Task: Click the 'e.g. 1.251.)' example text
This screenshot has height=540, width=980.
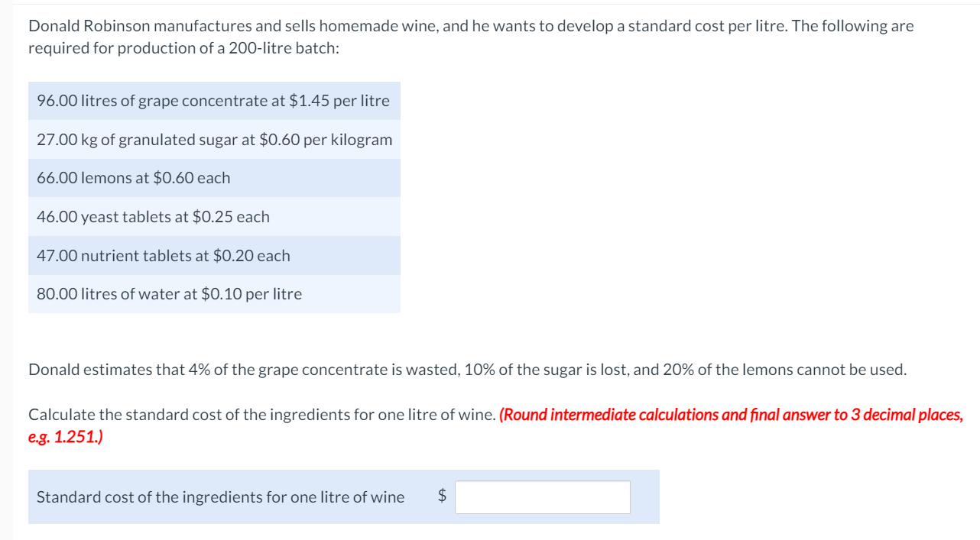Action: (x=66, y=438)
